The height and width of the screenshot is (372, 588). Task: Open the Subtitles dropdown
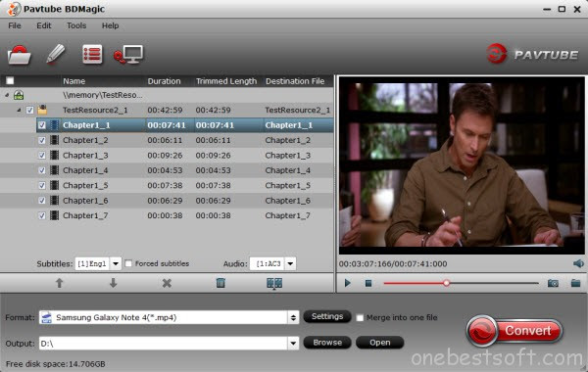pos(116,263)
